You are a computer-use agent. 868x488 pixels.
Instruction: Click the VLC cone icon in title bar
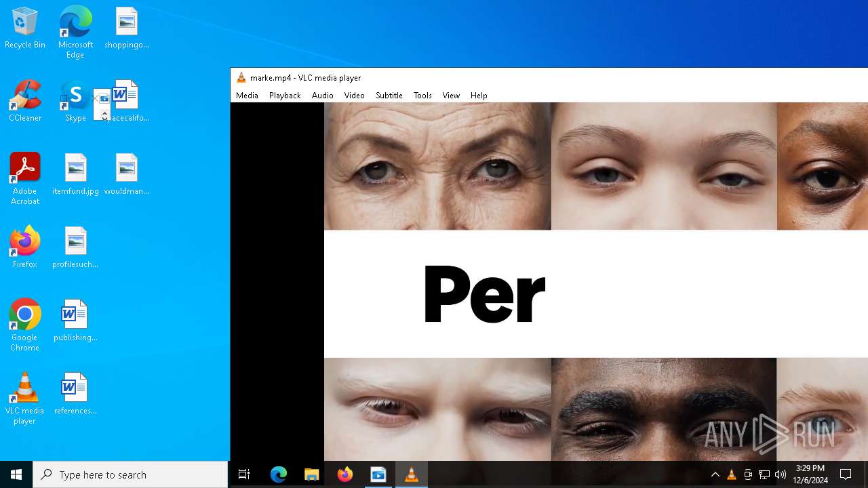[x=241, y=78]
